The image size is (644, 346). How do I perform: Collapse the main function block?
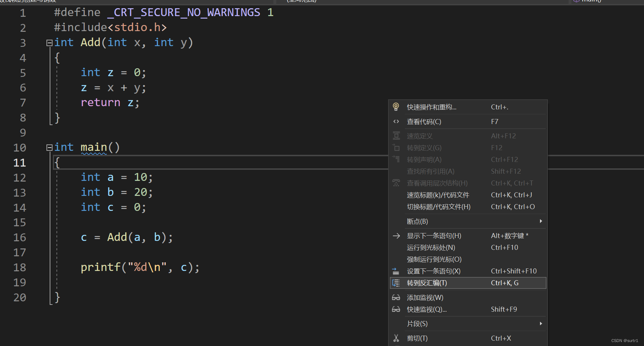coord(49,148)
